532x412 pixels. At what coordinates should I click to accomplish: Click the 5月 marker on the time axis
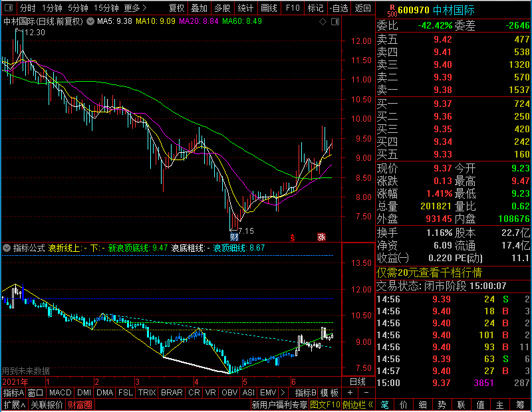tap(245, 382)
